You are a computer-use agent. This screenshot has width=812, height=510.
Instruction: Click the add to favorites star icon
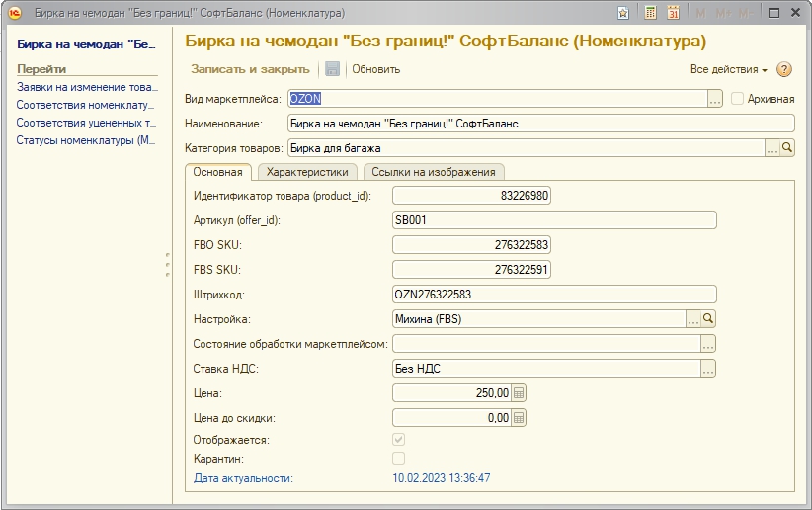[x=623, y=13]
